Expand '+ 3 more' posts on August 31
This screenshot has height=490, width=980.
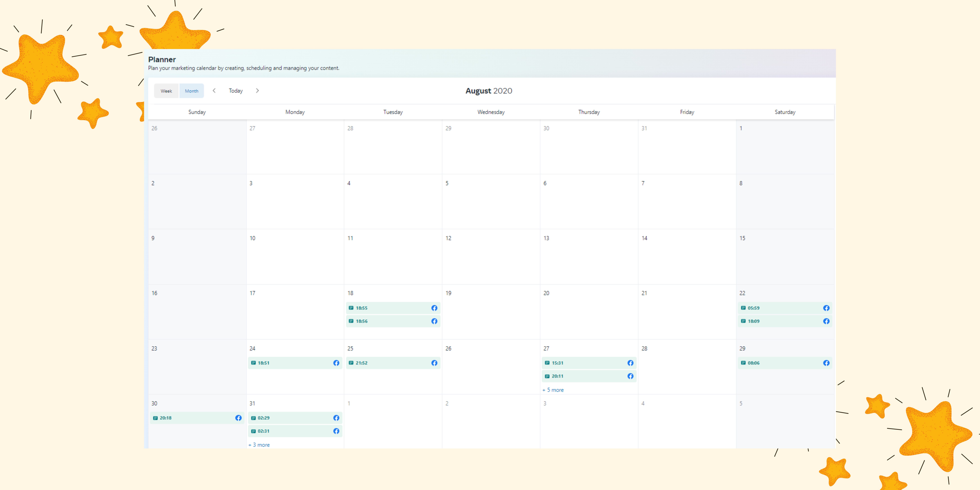pos(259,445)
